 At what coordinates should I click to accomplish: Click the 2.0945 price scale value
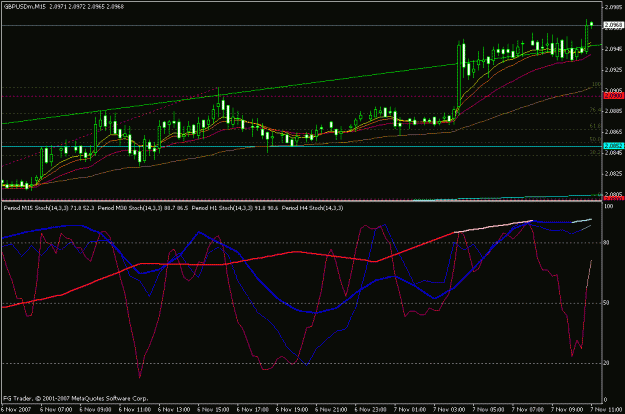click(x=614, y=49)
